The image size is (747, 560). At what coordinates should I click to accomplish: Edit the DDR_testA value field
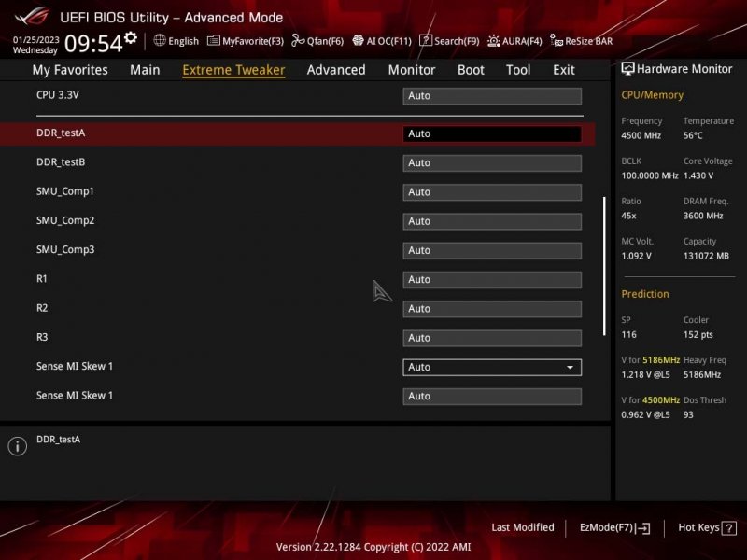click(x=492, y=133)
